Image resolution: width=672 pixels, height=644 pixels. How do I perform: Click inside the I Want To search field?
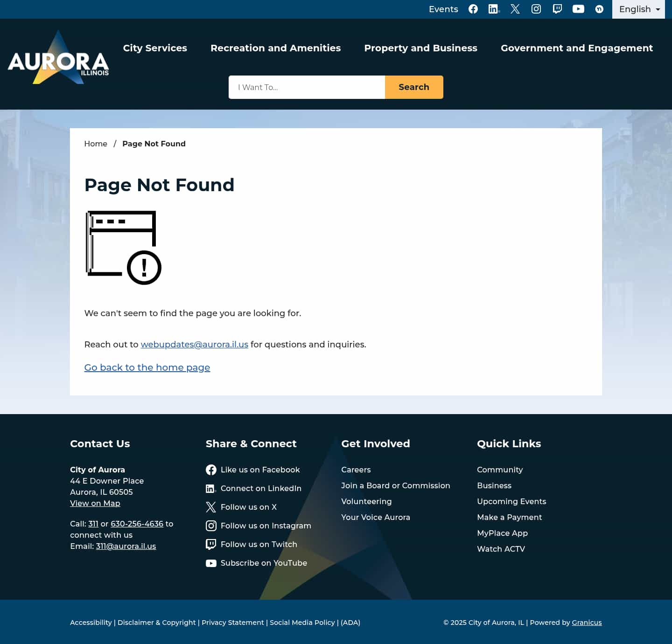[307, 87]
